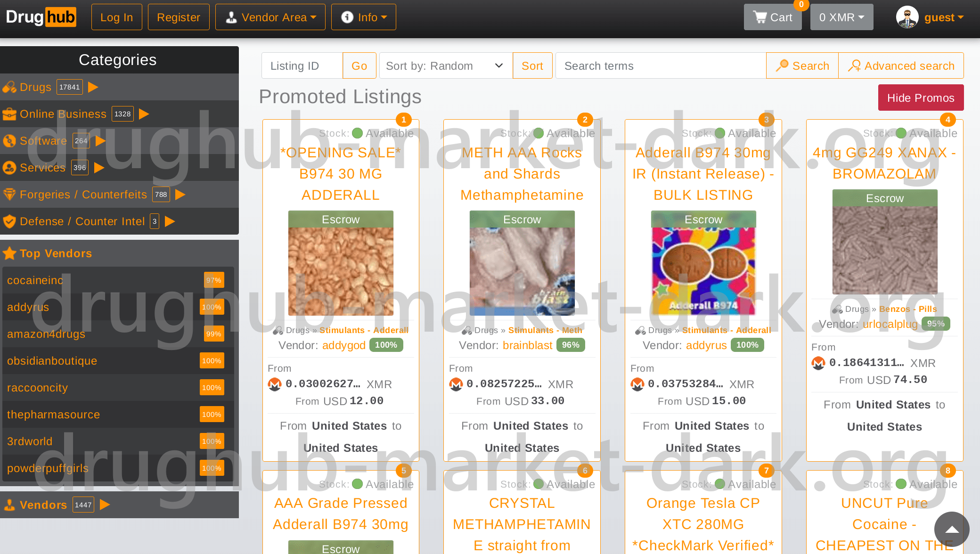
Task: Open Advanced search
Action: pos(901,66)
